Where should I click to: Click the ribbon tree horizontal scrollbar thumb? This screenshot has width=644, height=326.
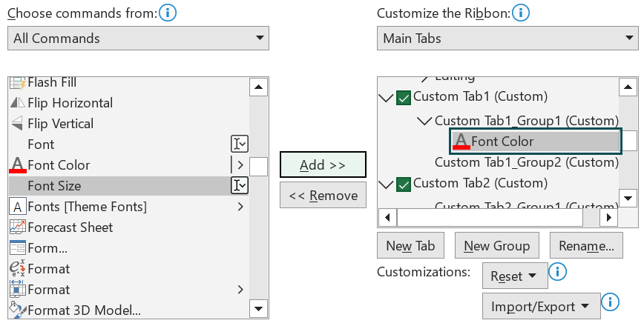pyautogui.click(x=490, y=217)
